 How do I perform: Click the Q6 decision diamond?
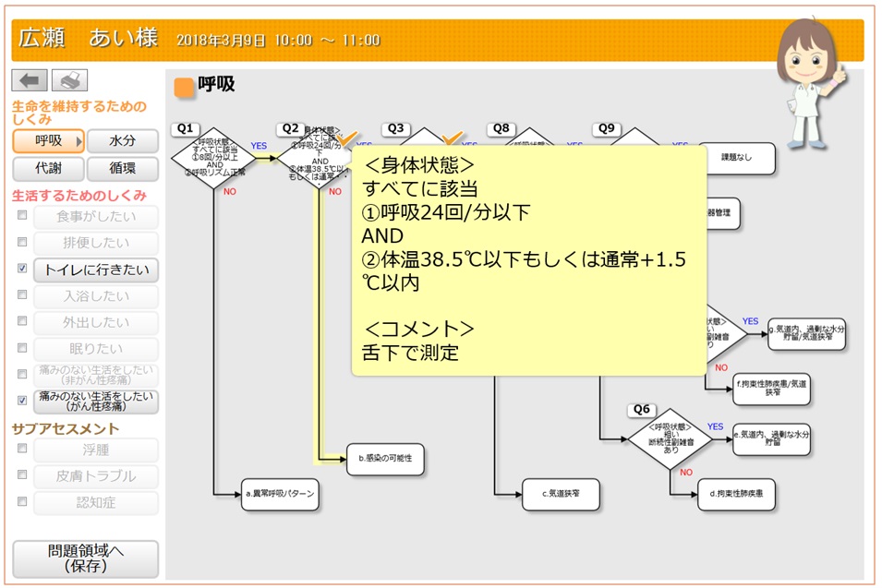tap(670, 439)
